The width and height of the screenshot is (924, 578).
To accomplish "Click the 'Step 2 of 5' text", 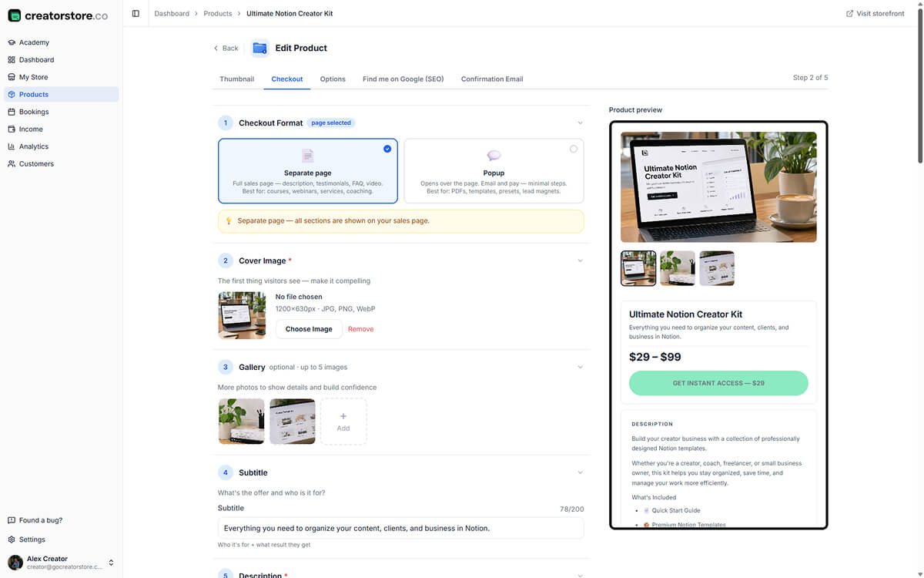I will [810, 78].
